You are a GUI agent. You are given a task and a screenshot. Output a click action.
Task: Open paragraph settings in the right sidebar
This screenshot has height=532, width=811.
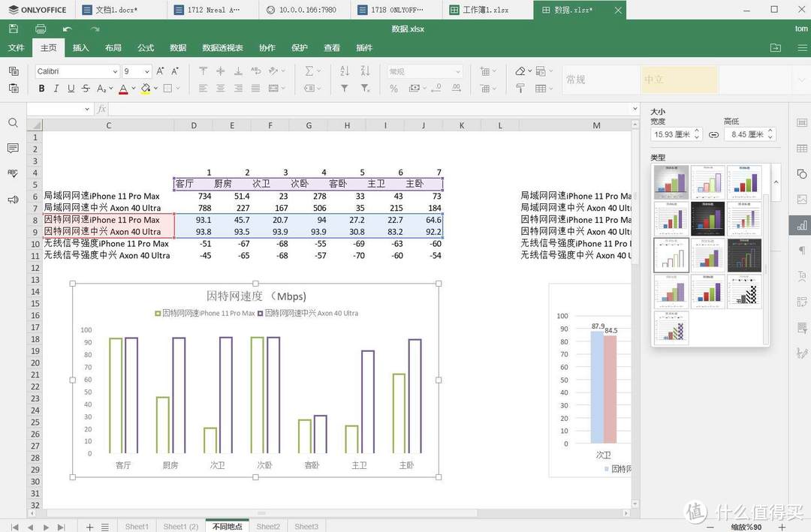point(802,250)
